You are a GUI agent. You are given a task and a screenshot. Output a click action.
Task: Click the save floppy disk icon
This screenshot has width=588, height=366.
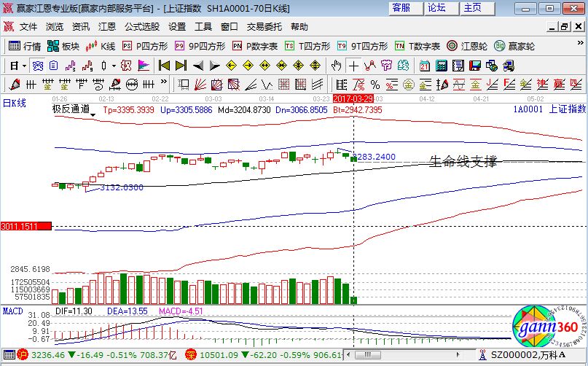tap(475, 66)
